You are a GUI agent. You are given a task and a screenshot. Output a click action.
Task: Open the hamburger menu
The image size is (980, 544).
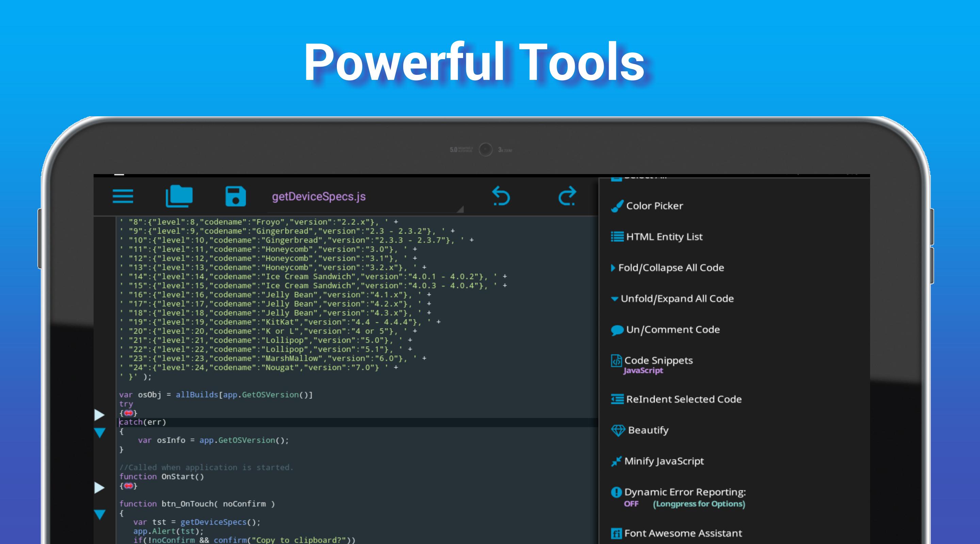coord(122,197)
